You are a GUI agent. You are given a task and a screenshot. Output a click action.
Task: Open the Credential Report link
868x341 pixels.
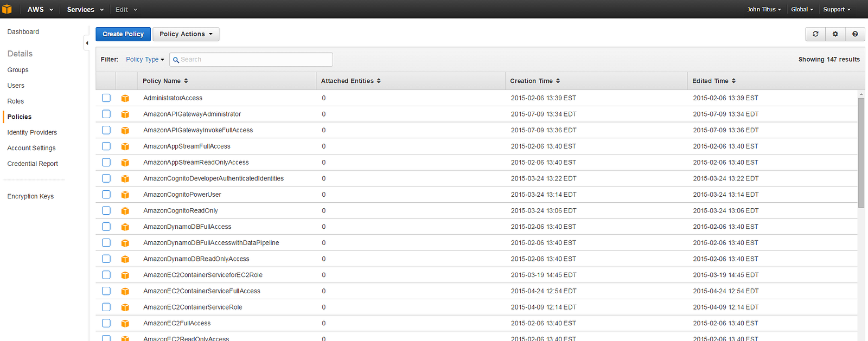tap(33, 164)
